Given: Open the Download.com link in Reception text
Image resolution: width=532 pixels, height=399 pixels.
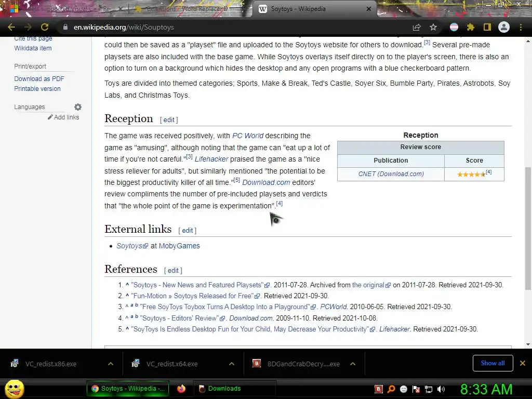Looking at the screenshot, I should coord(266,182).
